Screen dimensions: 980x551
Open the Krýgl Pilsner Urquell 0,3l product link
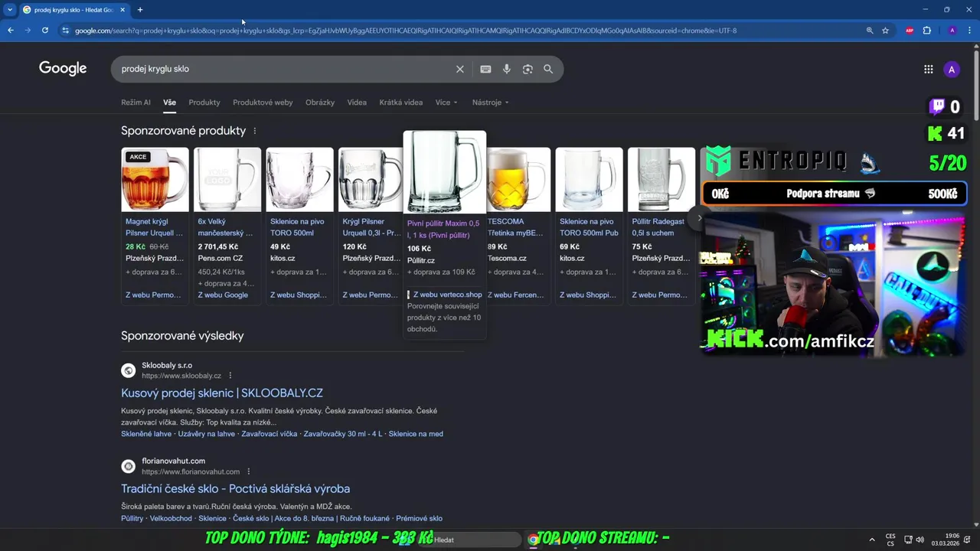[371, 227]
